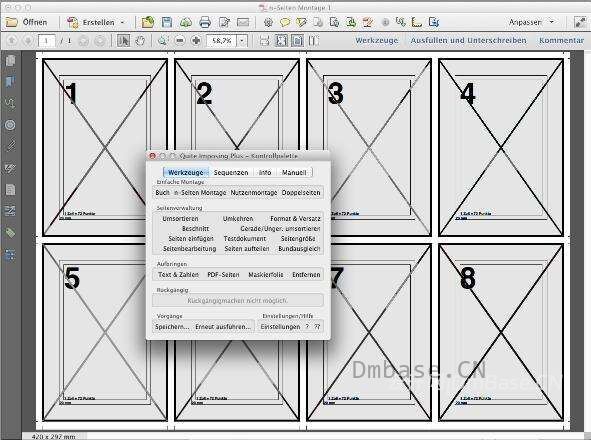The width and height of the screenshot is (591, 440).
Task: Click the Seitengröße button
Action: tap(298, 239)
